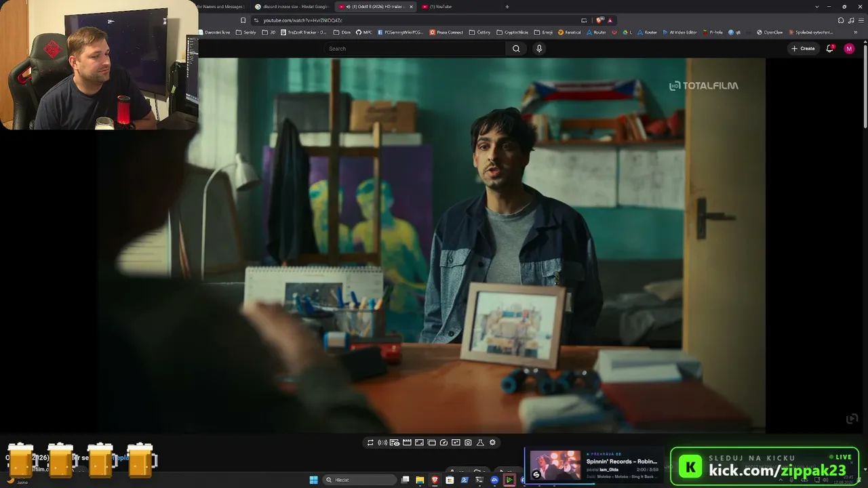The width and height of the screenshot is (868, 488).
Task: Open the Prusa Connect bookmark
Action: point(446,32)
